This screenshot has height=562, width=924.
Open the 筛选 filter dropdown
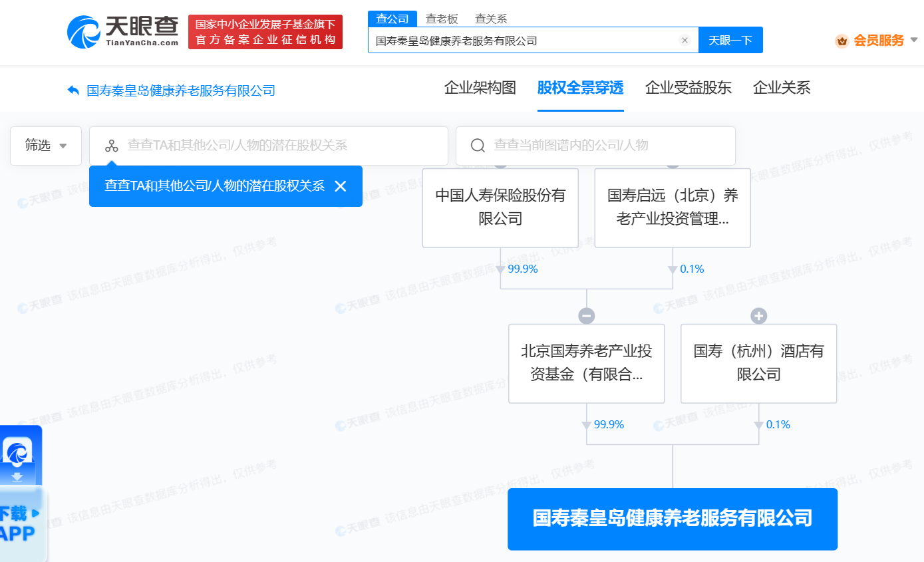click(46, 146)
